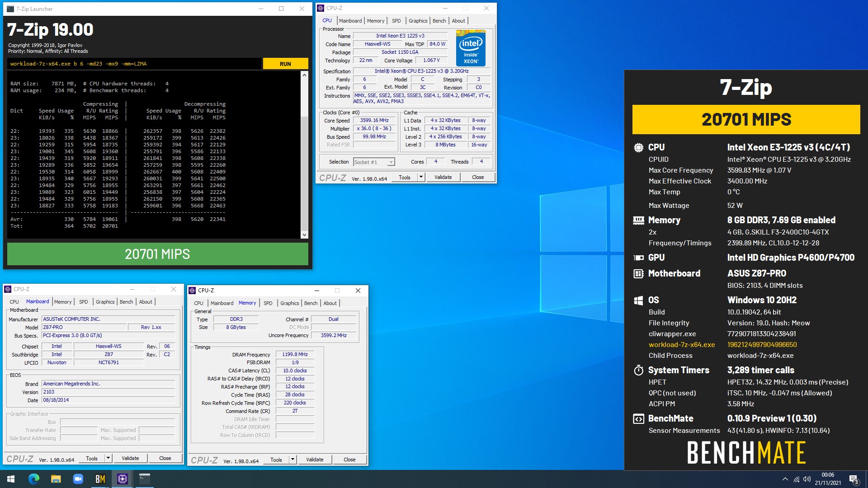Click the CPU chip icon in BenchMate panel
The height and width of the screenshot is (488, 868).
coord(638,147)
